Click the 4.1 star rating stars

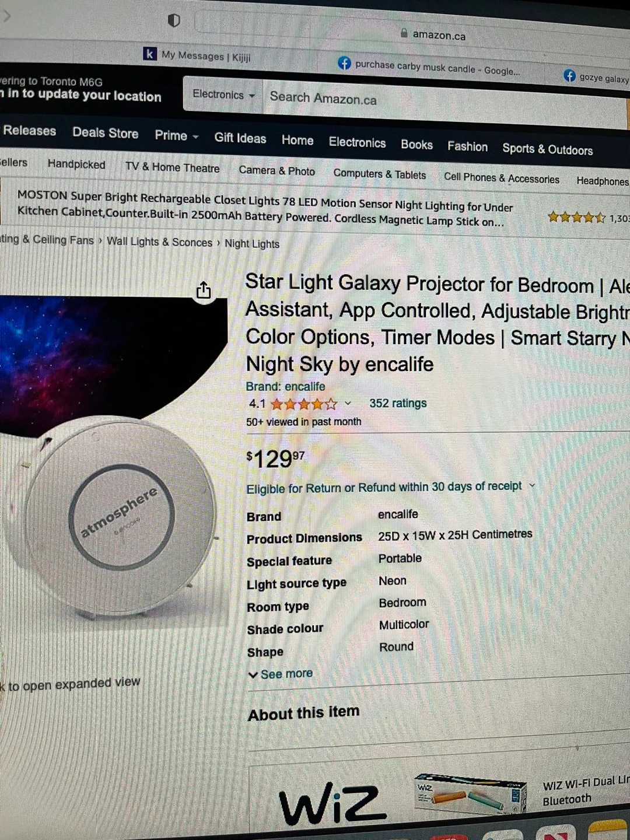304,404
